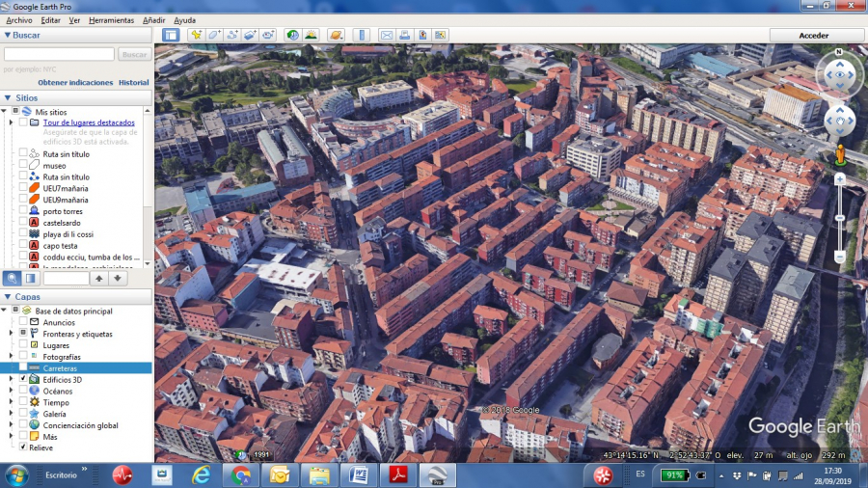868x488 pixels.
Task: Toggle the sidebar panel icon
Action: 171,35
